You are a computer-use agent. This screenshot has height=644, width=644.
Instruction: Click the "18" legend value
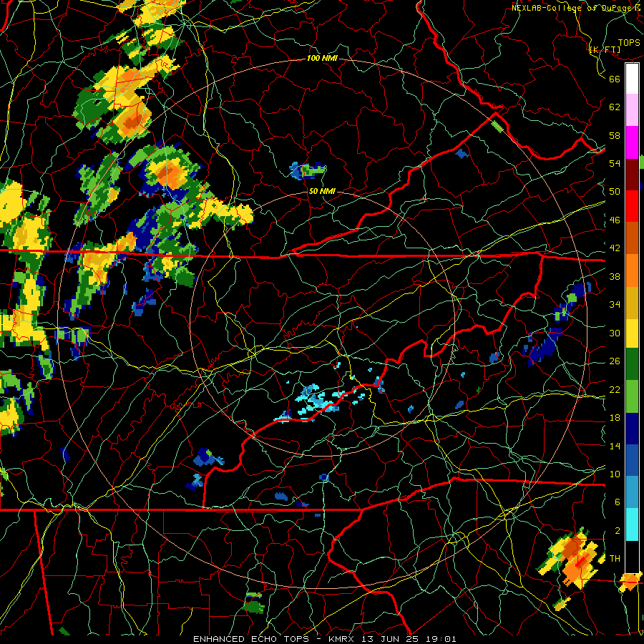click(615, 418)
